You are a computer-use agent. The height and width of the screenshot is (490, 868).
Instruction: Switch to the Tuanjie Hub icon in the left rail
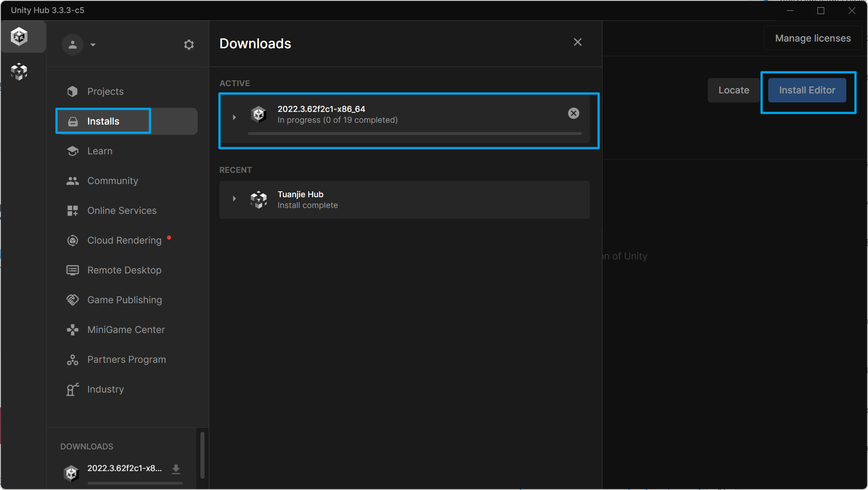[x=19, y=71]
